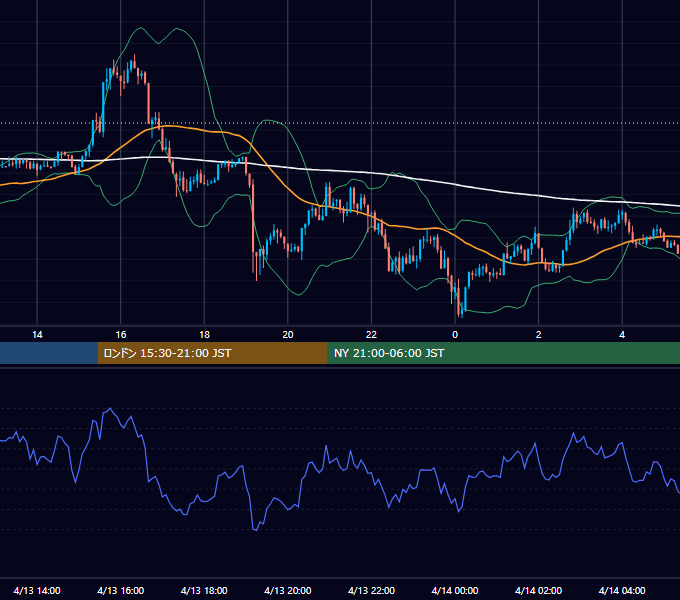
Task: Click the 4/13 14:00 date label
Action: coord(37,590)
